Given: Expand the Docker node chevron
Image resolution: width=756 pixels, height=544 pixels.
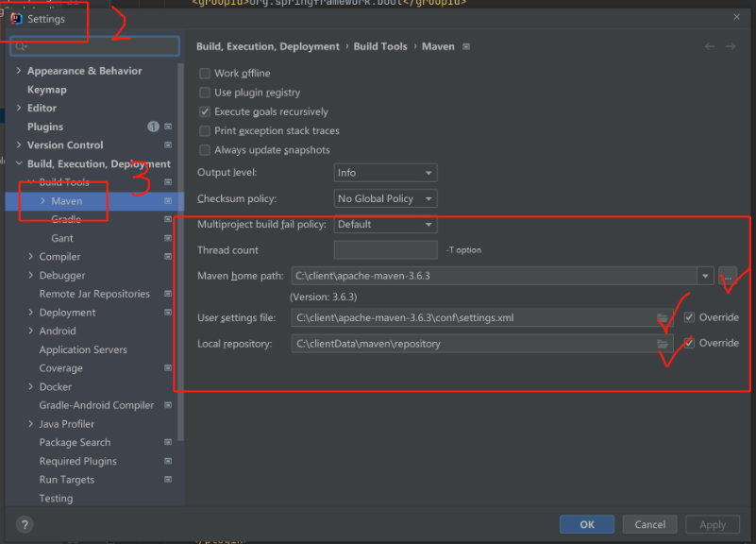Looking at the screenshot, I should click(30, 387).
